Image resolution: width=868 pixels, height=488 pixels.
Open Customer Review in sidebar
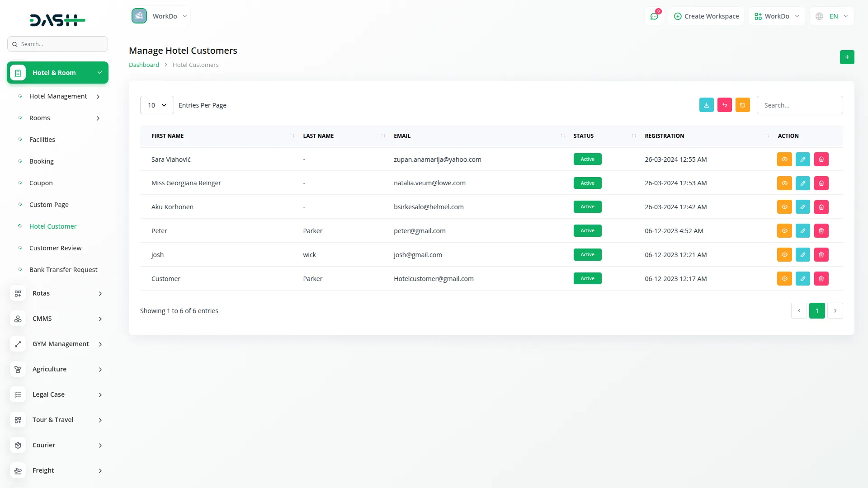tap(55, 248)
